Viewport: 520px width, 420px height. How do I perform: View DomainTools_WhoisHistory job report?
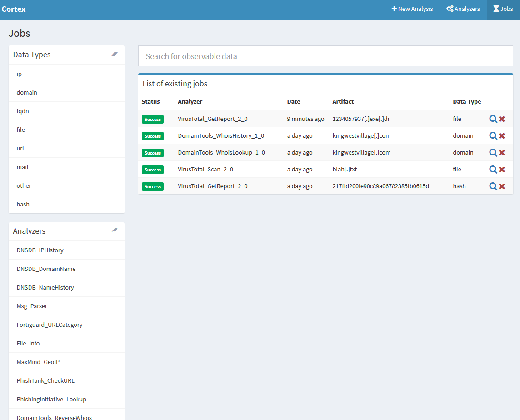pyautogui.click(x=493, y=136)
